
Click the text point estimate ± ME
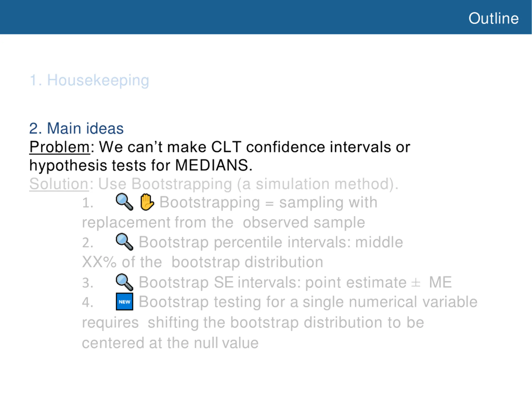click(x=378, y=282)
